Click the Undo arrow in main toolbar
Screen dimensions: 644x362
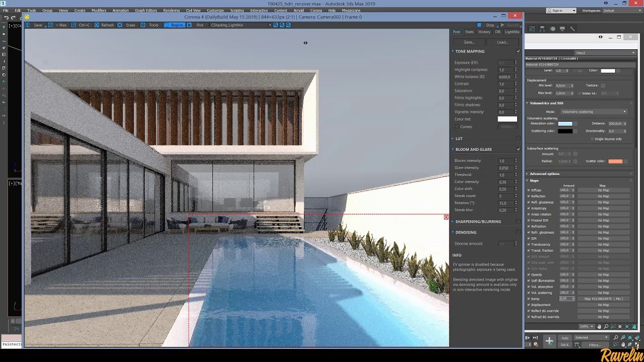coord(6,18)
